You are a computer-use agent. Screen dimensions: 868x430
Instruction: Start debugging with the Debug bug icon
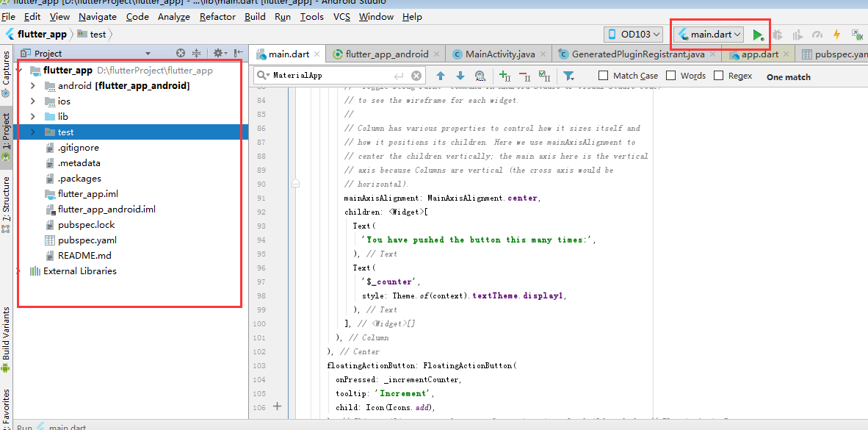tap(777, 35)
